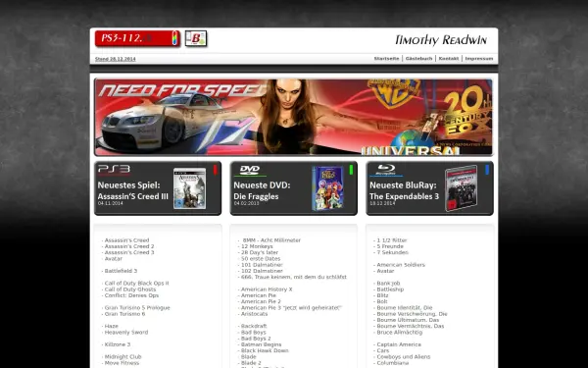588x368 pixels.
Task: Go to Startseite
Action: (x=386, y=59)
